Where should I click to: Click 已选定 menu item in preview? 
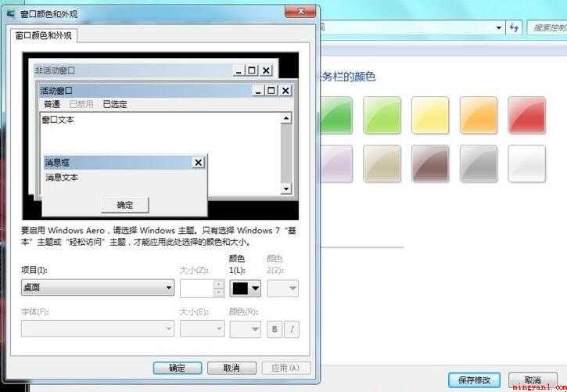(115, 105)
